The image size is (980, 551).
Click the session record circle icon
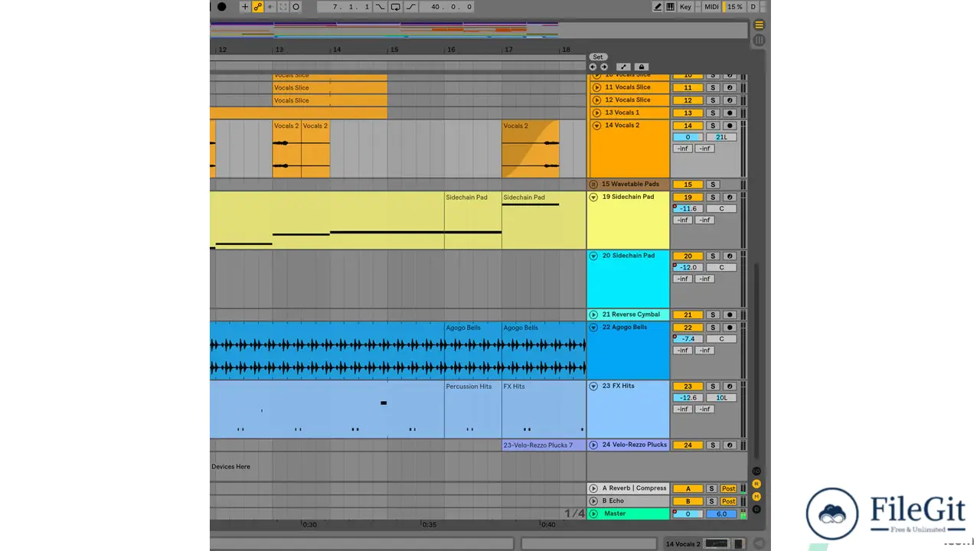click(296, 7)
